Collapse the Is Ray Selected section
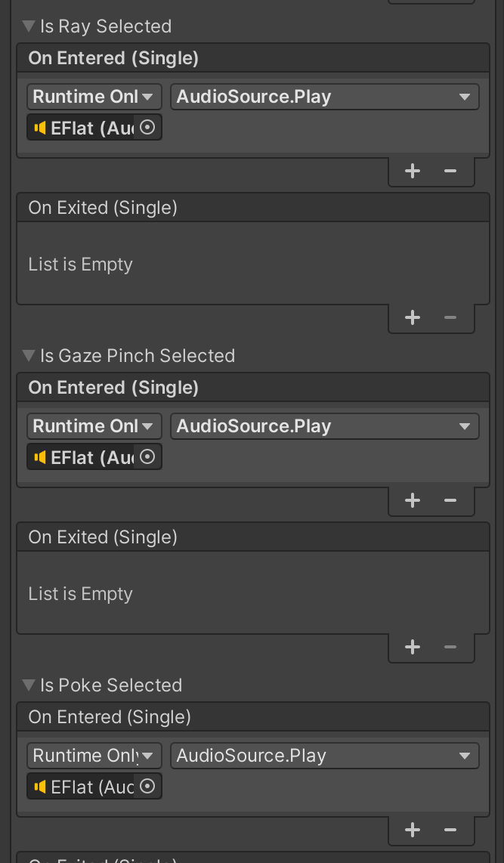Screen dimensions: 504x863 [29, 26]
